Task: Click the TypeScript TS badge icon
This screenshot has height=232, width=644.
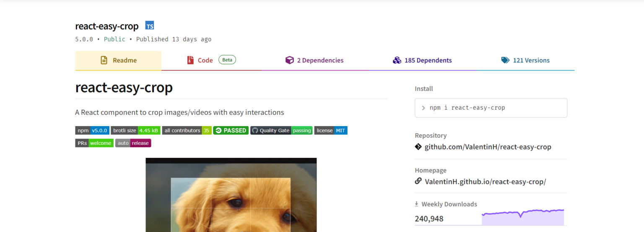Action: click(150, 26)
